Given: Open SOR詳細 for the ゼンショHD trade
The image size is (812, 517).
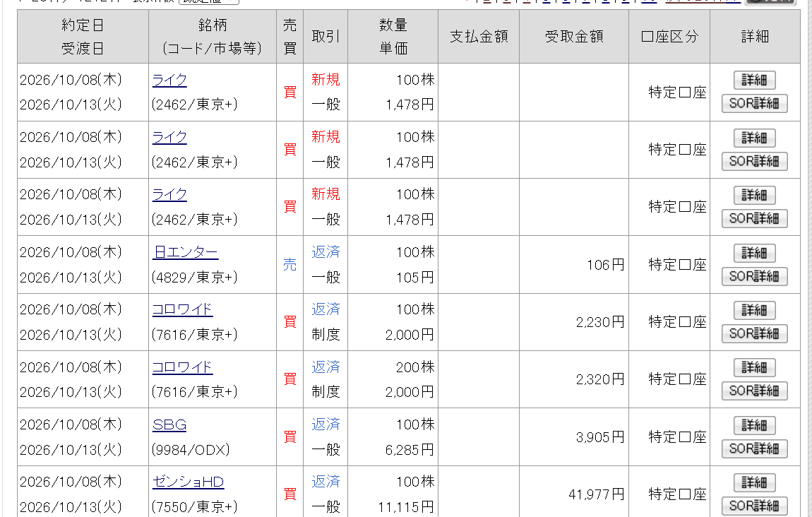Looking at the screenshot, I should tap(755, 506).
